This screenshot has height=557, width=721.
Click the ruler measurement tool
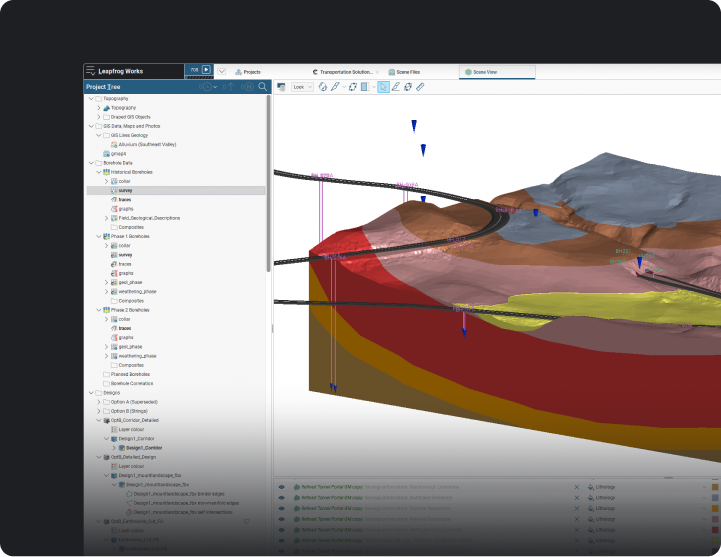pyautogui.click(x=420, y=87)
